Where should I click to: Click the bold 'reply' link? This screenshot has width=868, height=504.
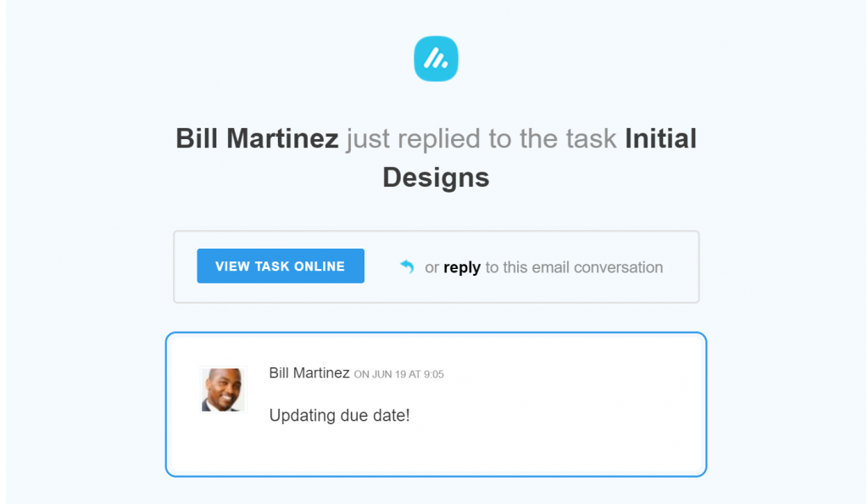(x=462, y=267)
